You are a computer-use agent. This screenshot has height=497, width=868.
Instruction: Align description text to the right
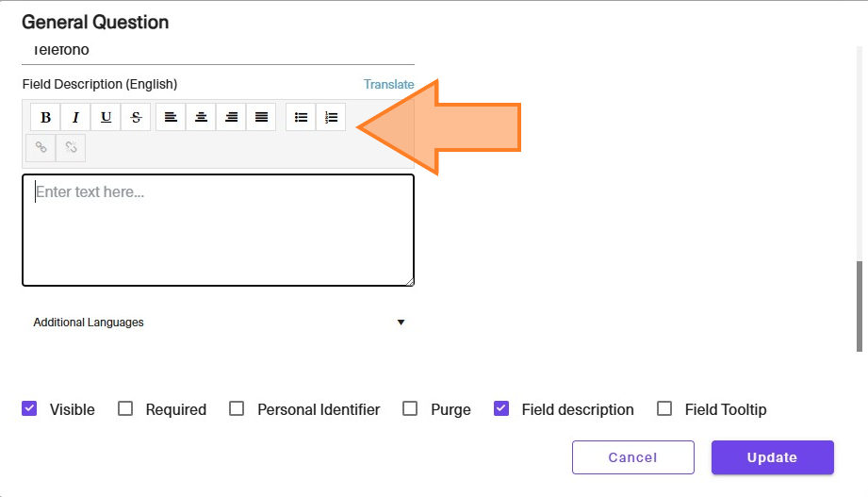[231, 117]
